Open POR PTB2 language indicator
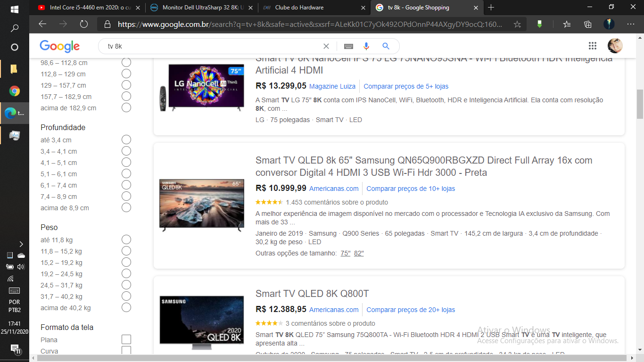The height and width of the screenshot is (362, 644). point(15,306)
